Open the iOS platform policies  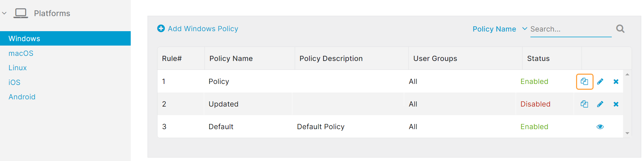[14, 83]
